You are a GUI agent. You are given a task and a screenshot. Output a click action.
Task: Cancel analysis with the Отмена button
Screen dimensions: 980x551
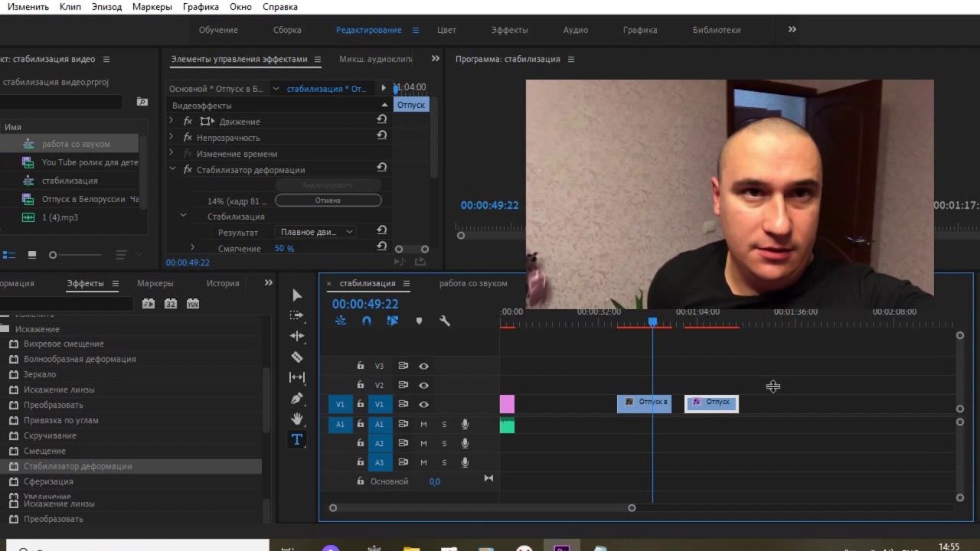point(328,201)
